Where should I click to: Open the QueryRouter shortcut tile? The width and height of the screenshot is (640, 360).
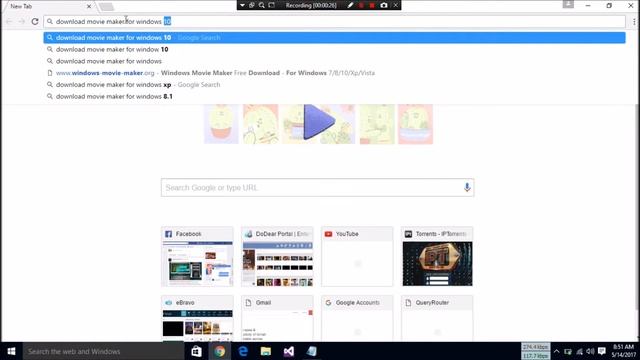coord(437,319)
